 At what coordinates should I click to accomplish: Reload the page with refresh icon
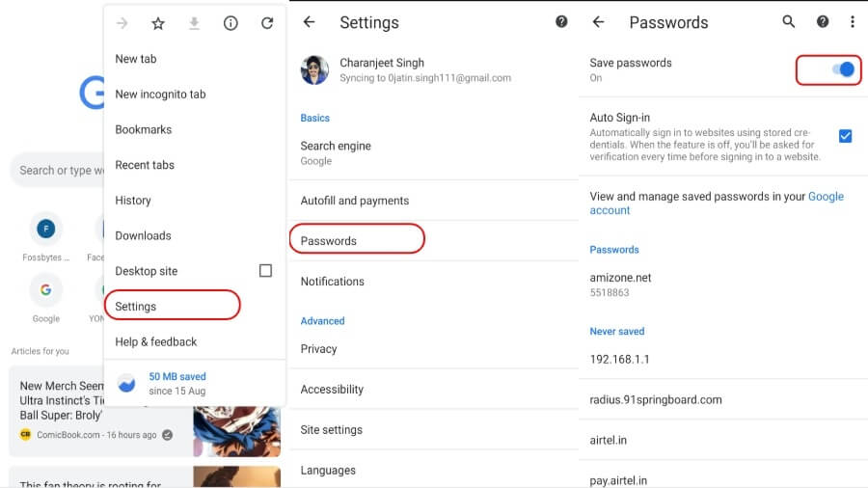point(267,23)
